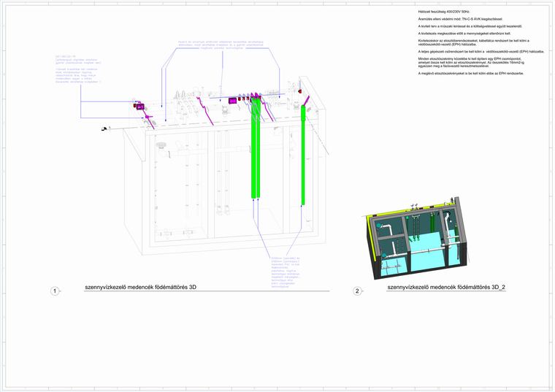Screen dimensions: 555x392
Task: Select the note 'Hálózati feszültség 400/230V 50Hz.'
Action: click(444, 12)
